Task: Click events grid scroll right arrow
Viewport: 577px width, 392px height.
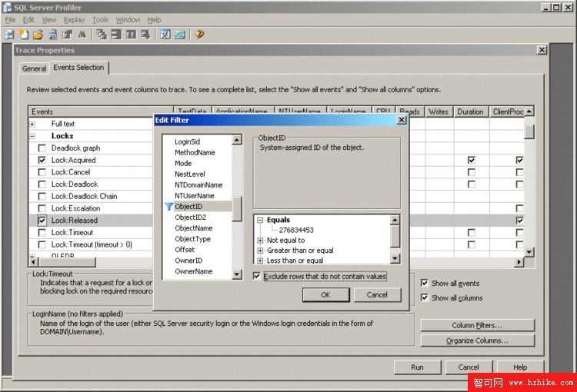Action: (519, 262)
